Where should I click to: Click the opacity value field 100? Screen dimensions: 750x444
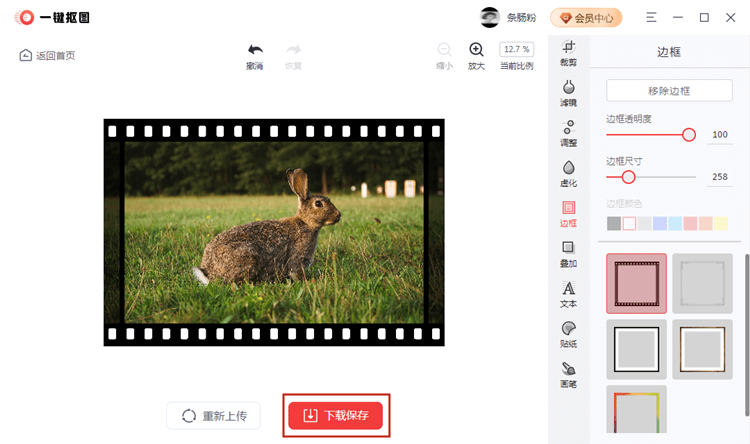720,135
